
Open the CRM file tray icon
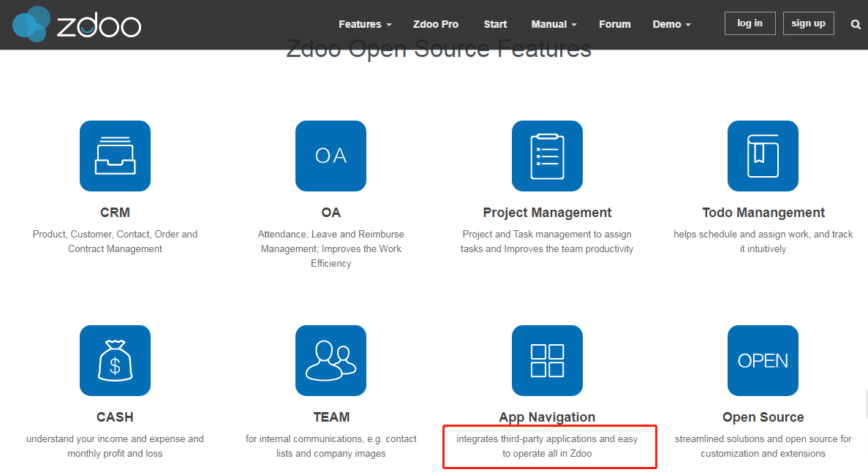pyautogui.click(x=115, y=156)
